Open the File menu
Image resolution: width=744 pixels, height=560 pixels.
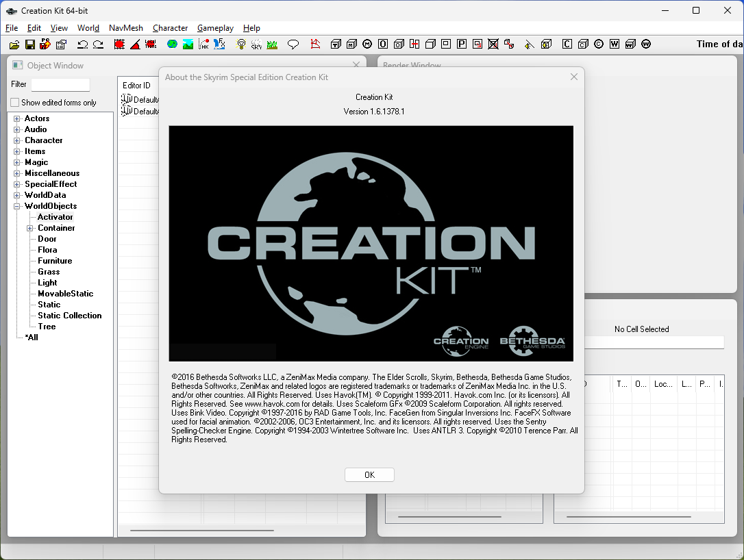click(x=12, y=28)
